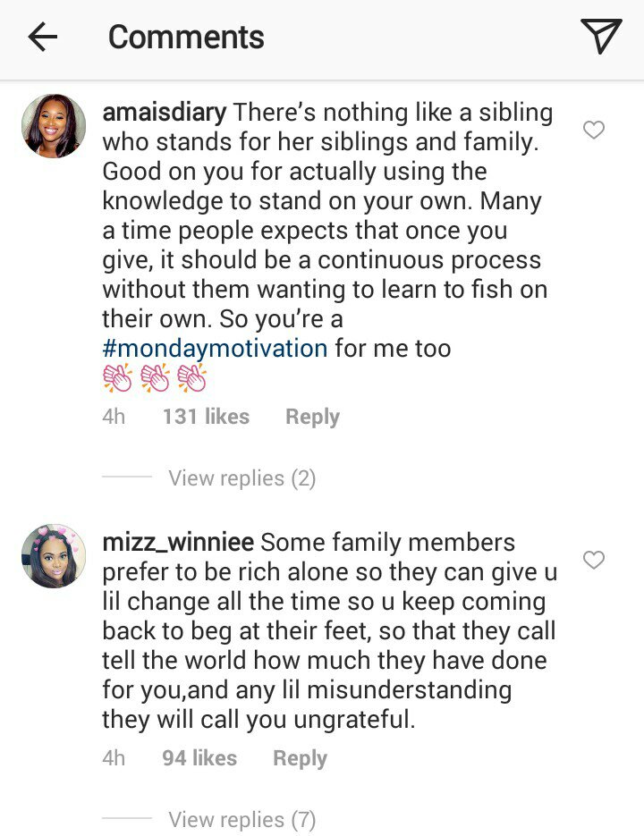Reply to amaisdiary's comment
644x836 pixels.
point(312,417)
